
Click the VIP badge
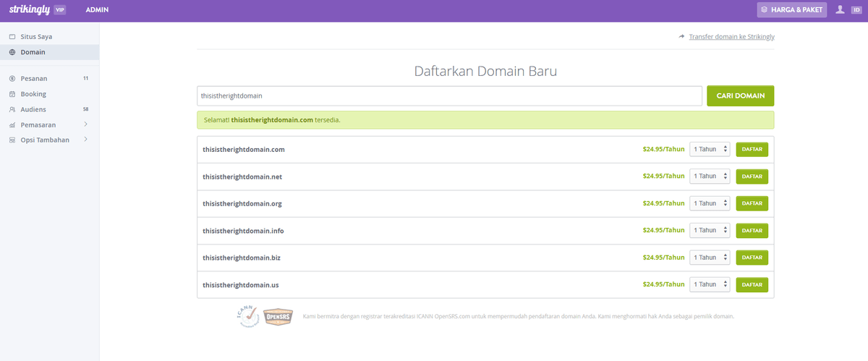coord(60,9)
